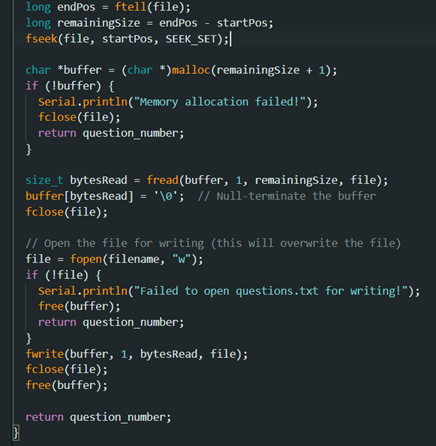Click the last return question_number statement

tap(98, 417)
